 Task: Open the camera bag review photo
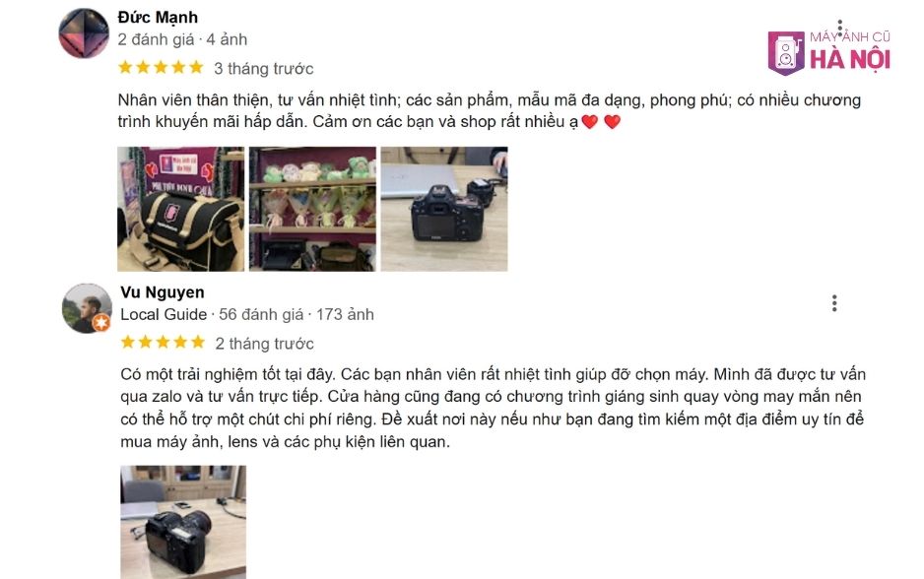(181, 209)
